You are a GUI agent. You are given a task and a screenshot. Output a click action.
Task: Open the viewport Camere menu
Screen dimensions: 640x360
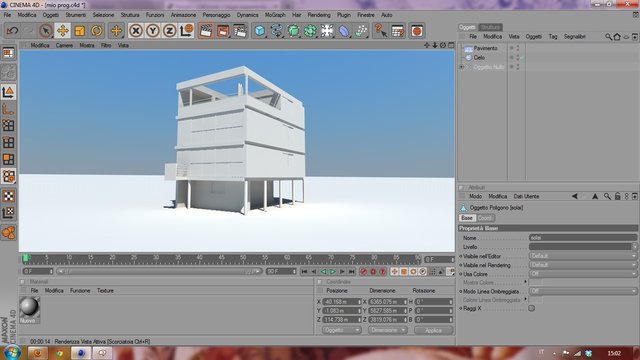tap(64, 45)
